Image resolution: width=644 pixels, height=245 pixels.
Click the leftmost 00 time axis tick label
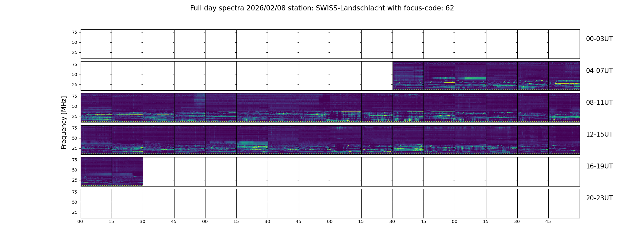click(80, 221)
